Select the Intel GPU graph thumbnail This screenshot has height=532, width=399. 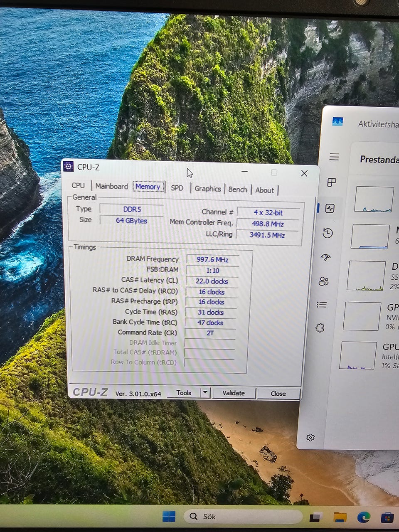click(x=358, y=355)
